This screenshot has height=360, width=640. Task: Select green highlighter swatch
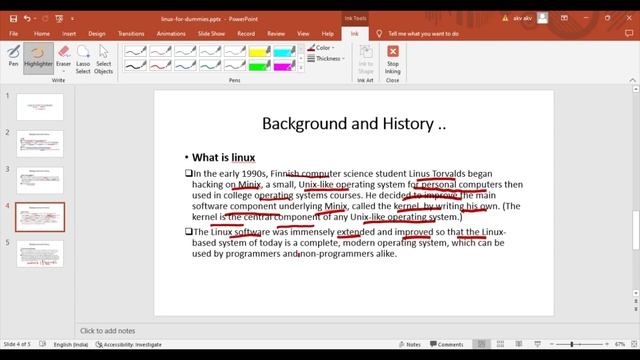click(x=260, y=65)
